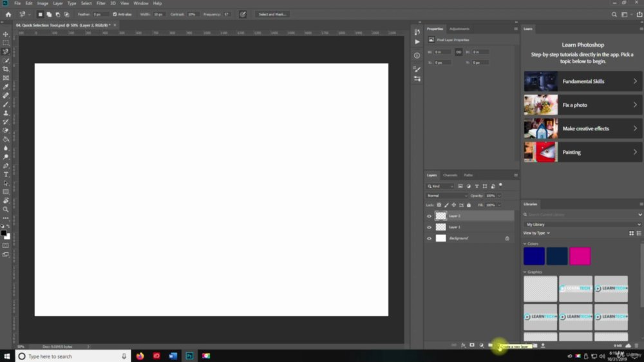This screenshot has height=362, width=644.
Task: Toggle filter for pixel layers
Action: [460, 187]
